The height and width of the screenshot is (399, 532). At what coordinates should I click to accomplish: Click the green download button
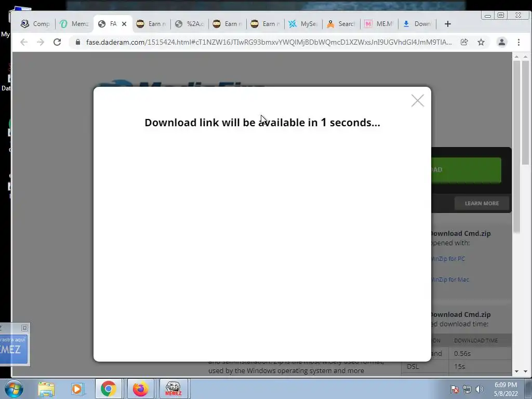[466, 170]
